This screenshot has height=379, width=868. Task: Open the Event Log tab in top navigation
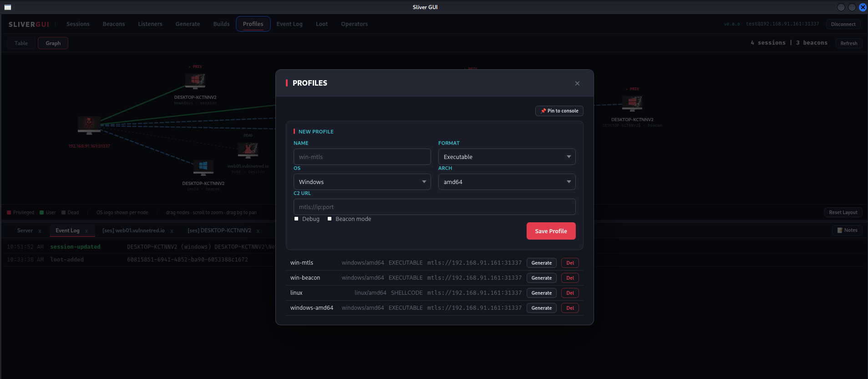coord(289,24)
